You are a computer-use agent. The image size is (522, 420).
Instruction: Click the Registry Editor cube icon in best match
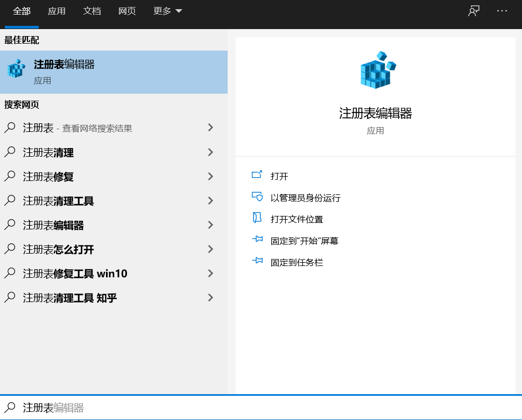16,68
